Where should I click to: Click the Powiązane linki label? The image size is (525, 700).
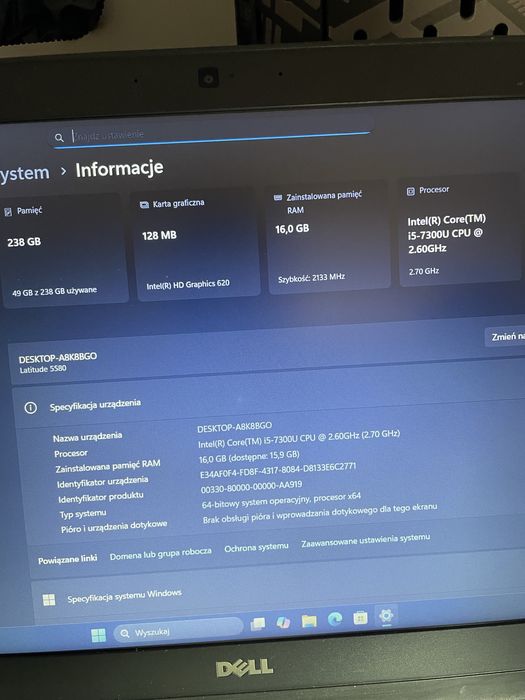67,560
